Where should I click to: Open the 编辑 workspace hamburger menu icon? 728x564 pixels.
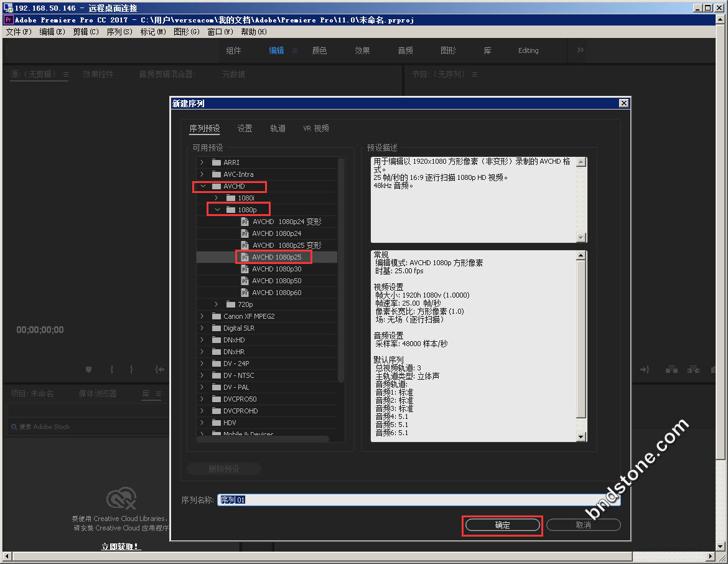click(295, 50)
